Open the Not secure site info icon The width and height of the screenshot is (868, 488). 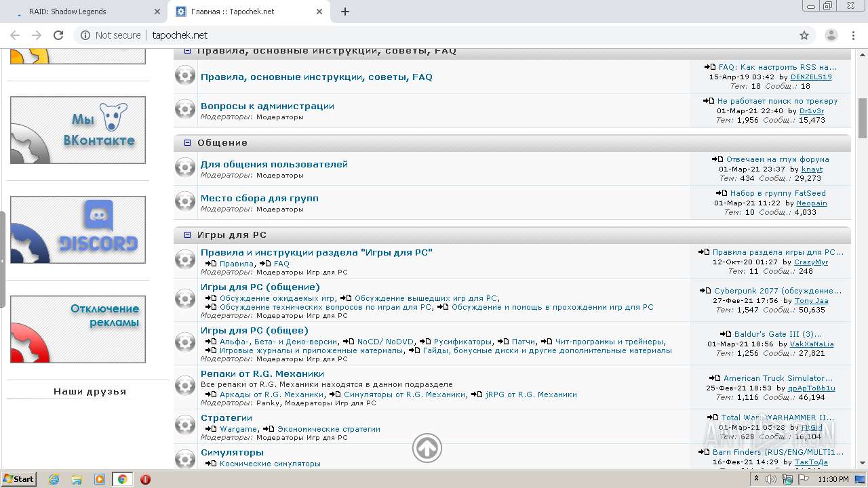coord(85,35)
